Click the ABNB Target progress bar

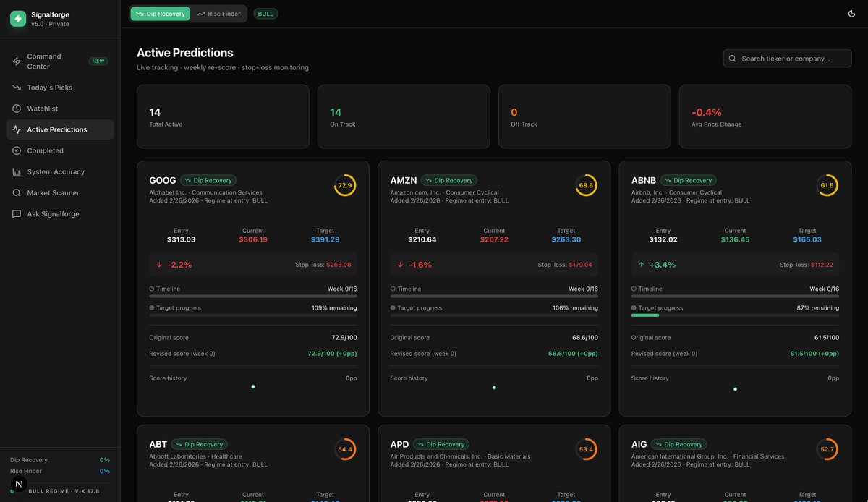[x=735, y=315]
